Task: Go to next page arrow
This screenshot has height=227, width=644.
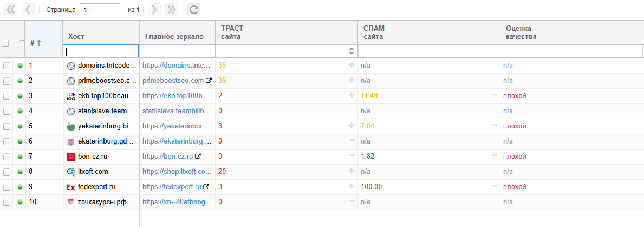Action: tap(154, 10)
